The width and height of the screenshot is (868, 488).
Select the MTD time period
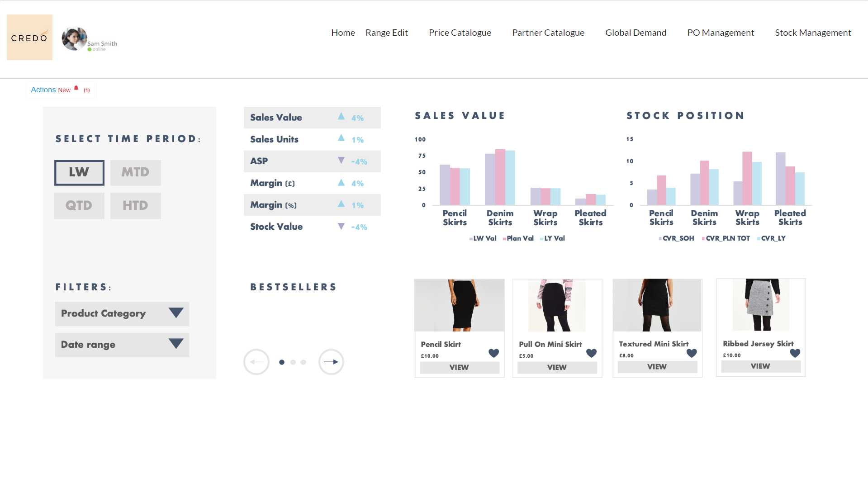[x=135, y=173]
